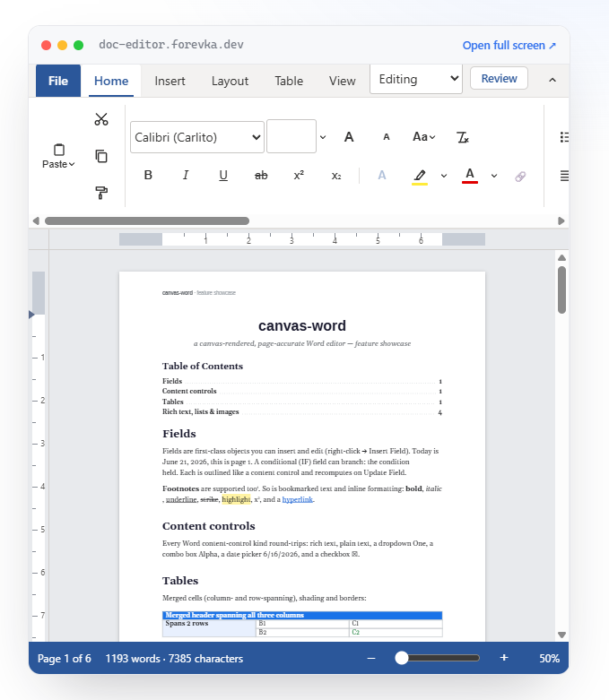This screenshot has height=700, width=609.
Task: Switch to the Home tab
Action: [111, 81]
